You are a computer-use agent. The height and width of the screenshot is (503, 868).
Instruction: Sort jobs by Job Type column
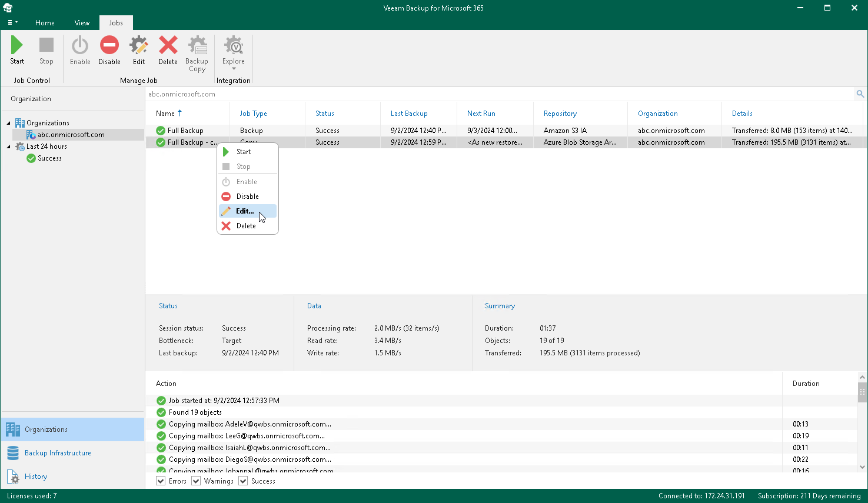268,114
